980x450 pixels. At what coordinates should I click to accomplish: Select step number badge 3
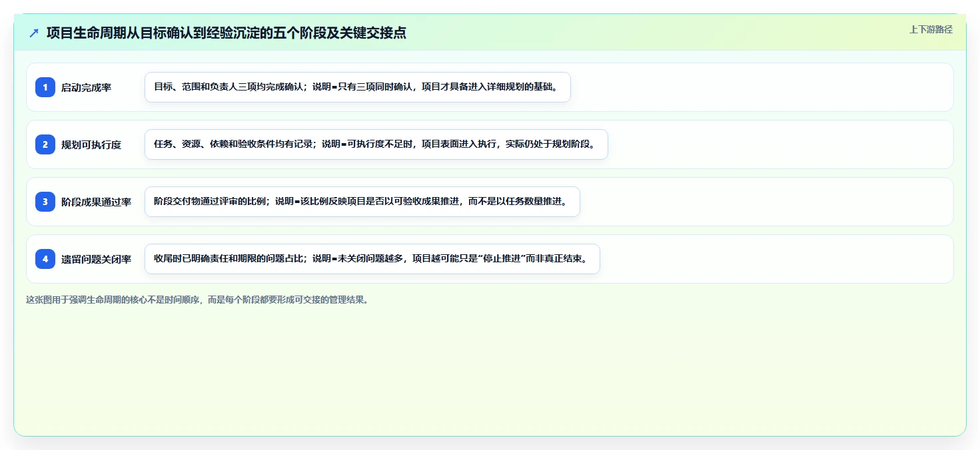point(45,202)
